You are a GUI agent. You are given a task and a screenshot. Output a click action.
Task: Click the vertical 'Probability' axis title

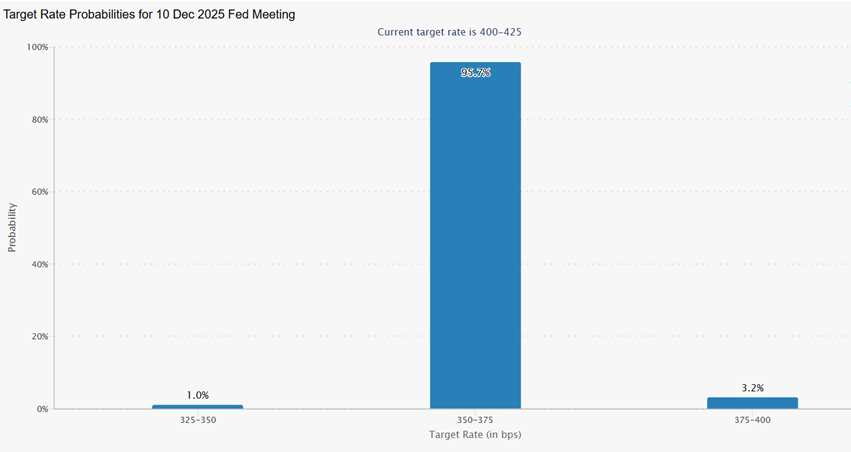click(12, 228)
